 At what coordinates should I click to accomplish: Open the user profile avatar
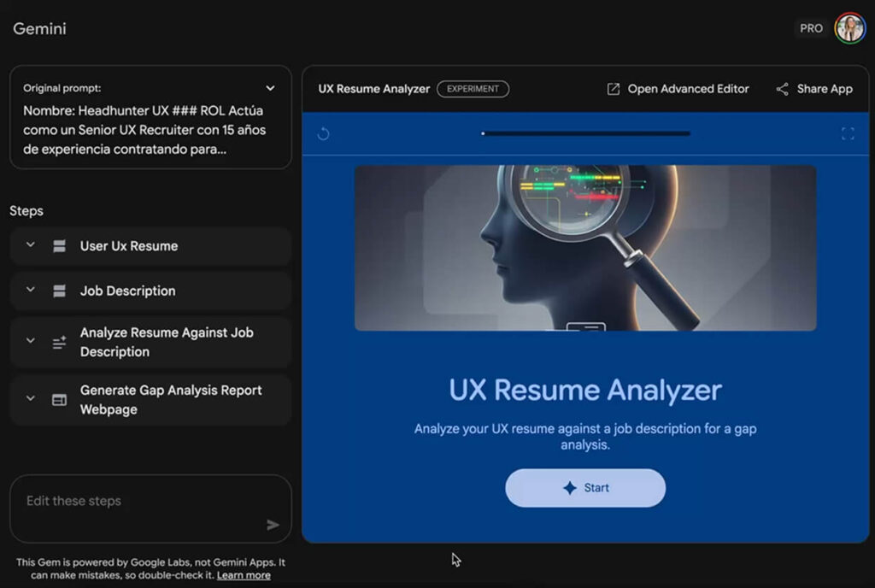[x=849, y=28]
